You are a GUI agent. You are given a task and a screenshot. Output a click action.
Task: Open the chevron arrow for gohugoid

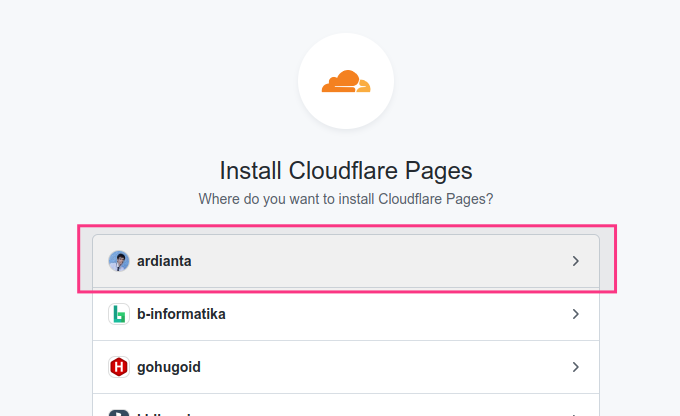point(575,367)
